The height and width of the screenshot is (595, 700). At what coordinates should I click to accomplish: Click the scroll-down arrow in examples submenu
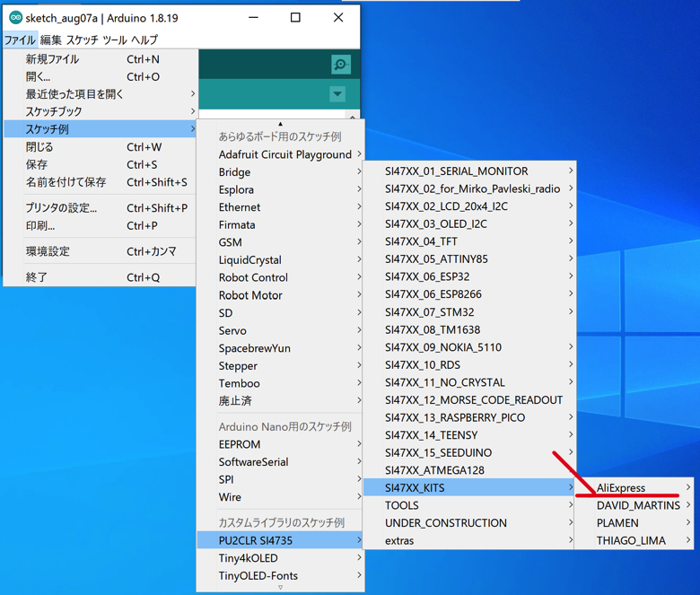(280, 588)
